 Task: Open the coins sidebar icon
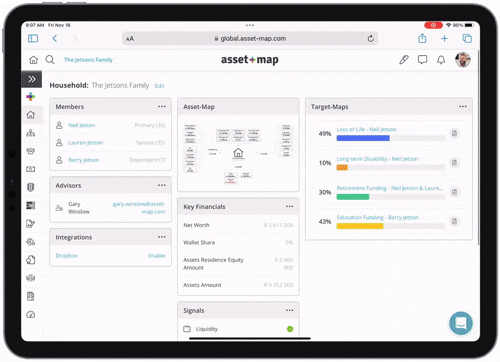point(31,242)
